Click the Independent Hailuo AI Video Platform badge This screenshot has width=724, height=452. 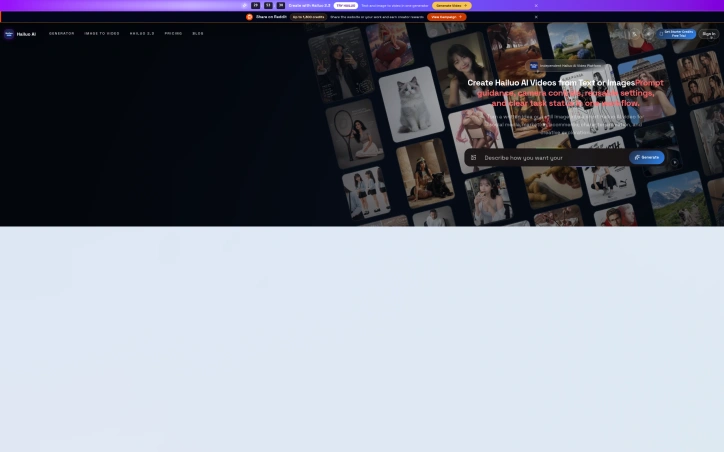click(x=566, y=66)
